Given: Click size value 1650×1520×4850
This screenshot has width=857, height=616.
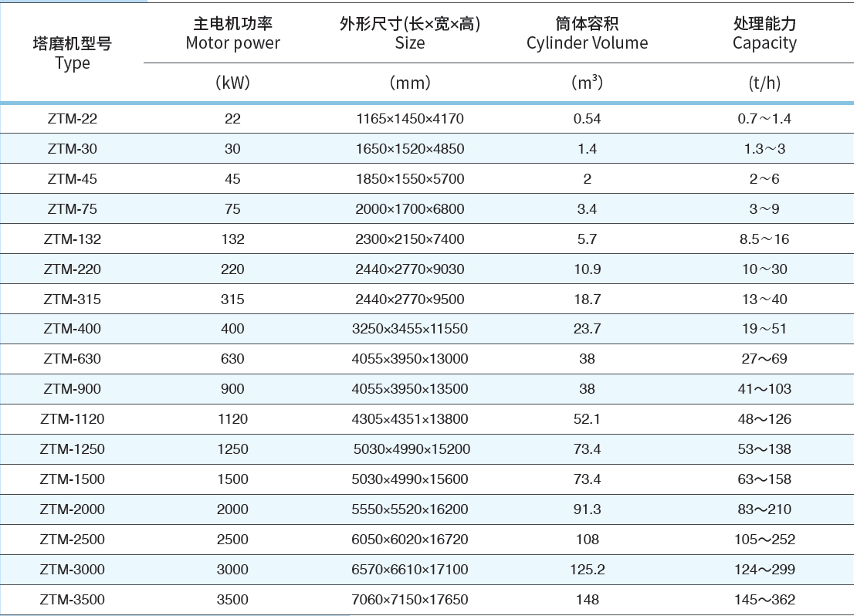Looking at the screenshot, I should (410, 149).
